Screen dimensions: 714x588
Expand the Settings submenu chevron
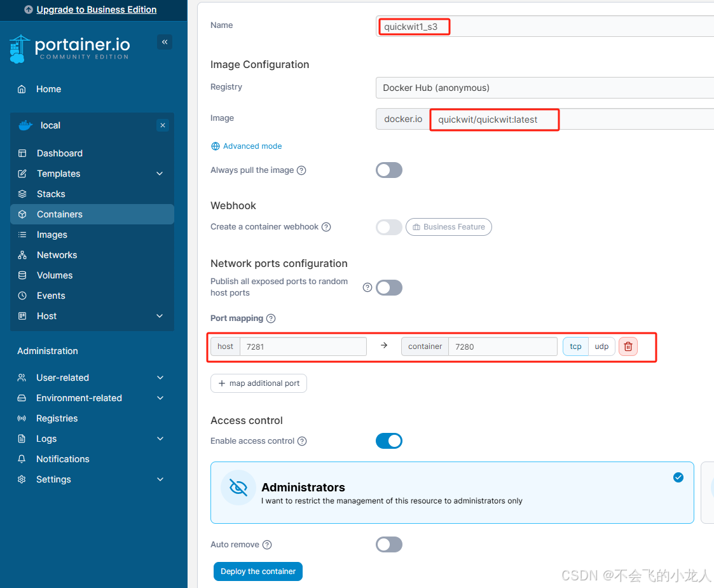(x=160, y=479)
